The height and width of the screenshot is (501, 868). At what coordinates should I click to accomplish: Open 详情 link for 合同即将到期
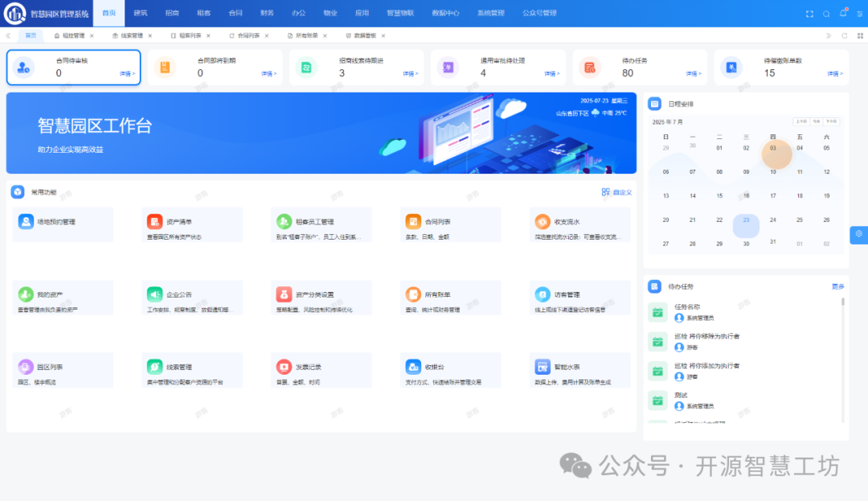[269, 74]
